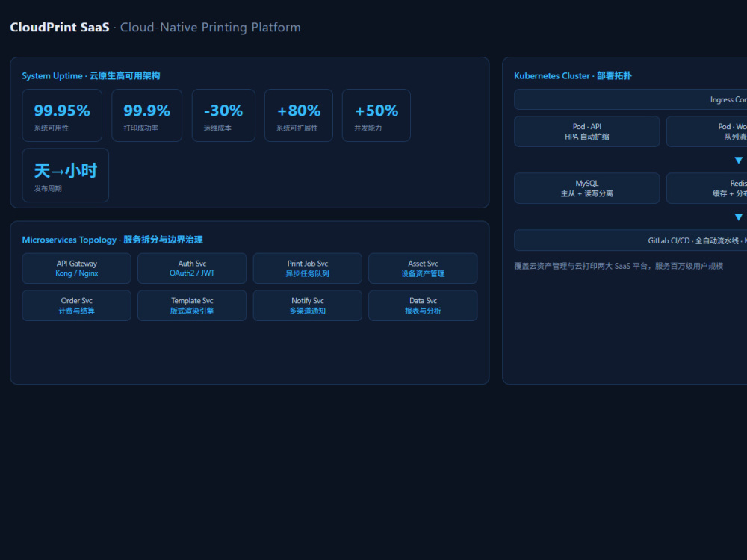Open the Asset Svc 设备资产管理 card
The height and width of the screenshot is (560, 747).
click(x=423, y=268)
